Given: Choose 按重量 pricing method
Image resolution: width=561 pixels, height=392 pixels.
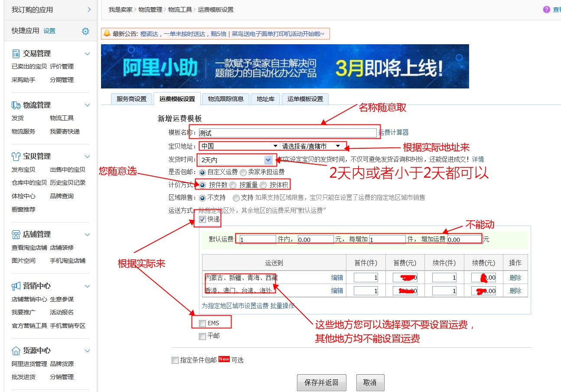Looking at the screenshot, I should pyautogui.click(x=233, y=185).
